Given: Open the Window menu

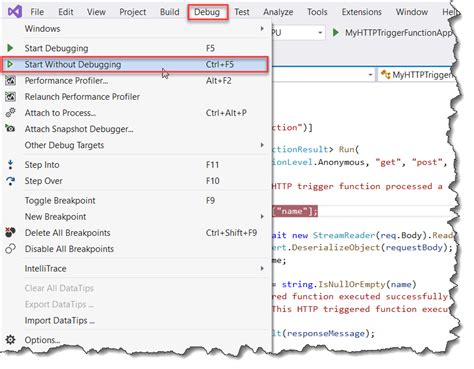Looking at the screenshot, I should pos(412,12).
